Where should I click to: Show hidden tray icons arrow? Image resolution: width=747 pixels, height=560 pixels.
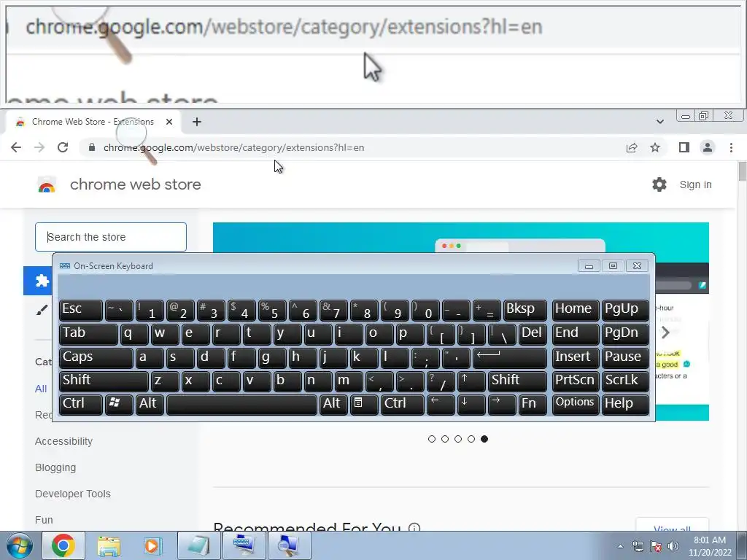(620, 547)
